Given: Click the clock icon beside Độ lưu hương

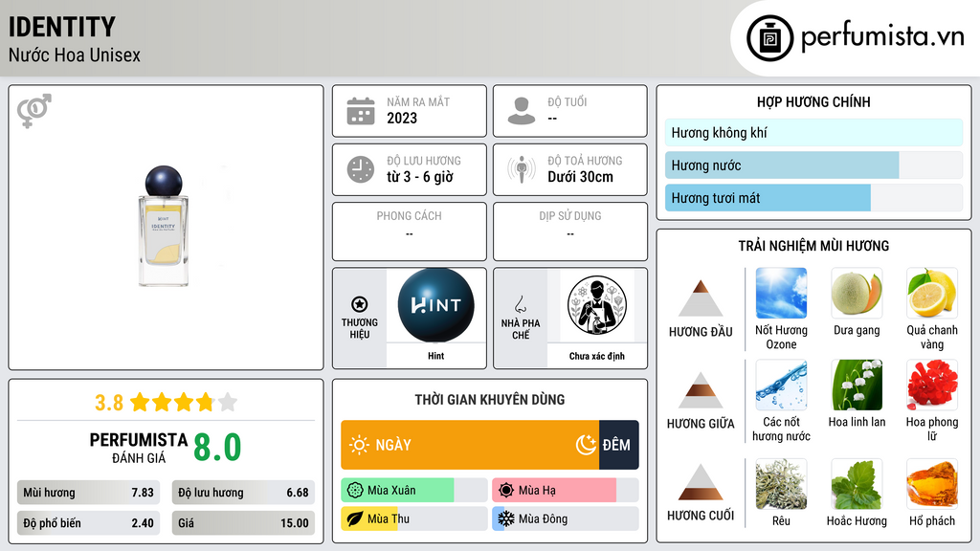Looking at the screenshot, I should 361,169.
